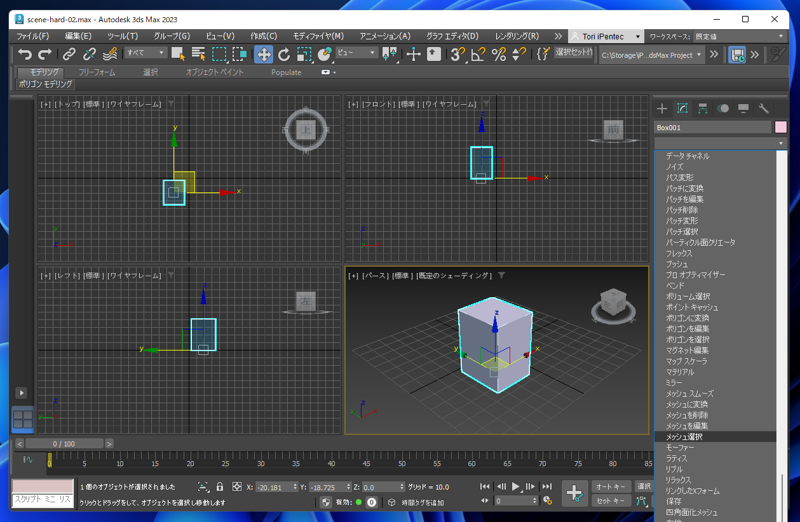Click the Redo arrow icon
The width and height of the screenshot is (800, 522).
[x=45, y=54]
